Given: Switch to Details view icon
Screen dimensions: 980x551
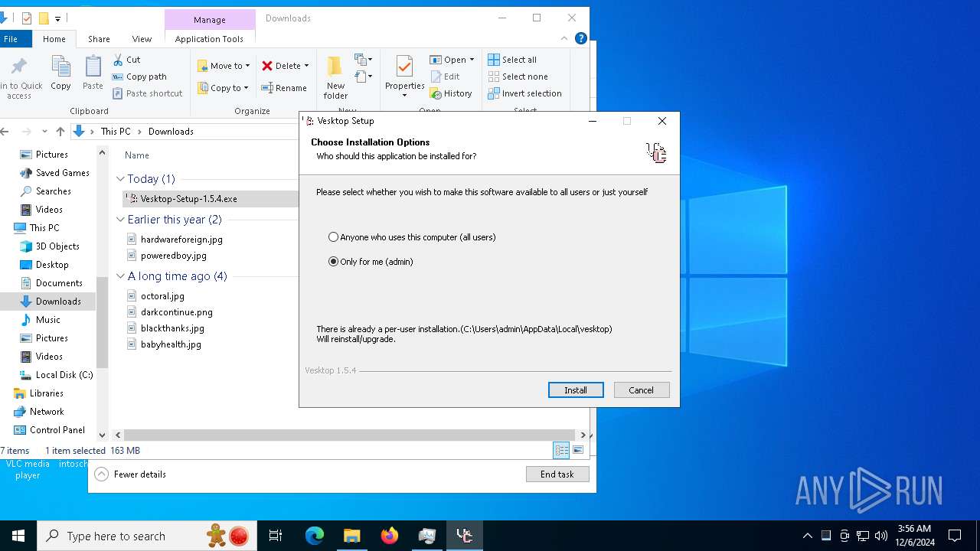Looking at the screenshot, I should [x=561, y=451].
